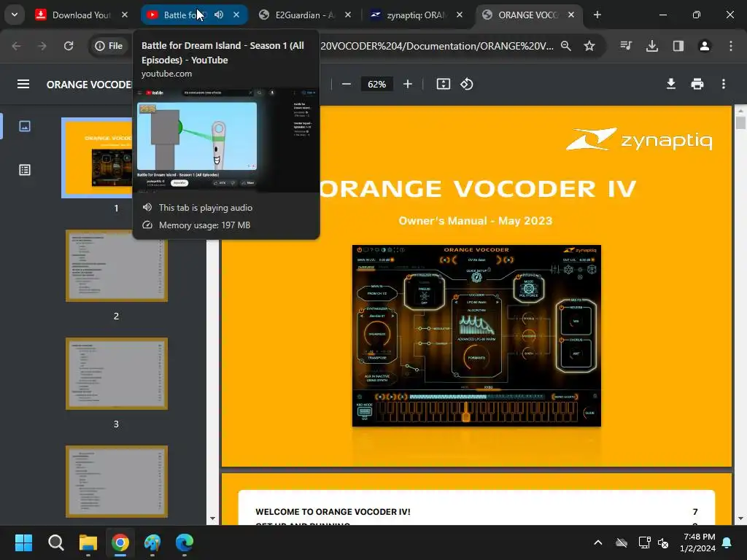Open the notification bell
The height and width of the screenshot is (560, 747).
pos(727,542)
